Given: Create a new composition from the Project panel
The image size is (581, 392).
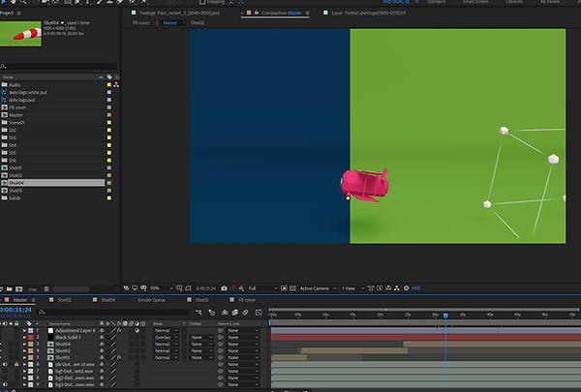Looking at the screenshot, I should click(19, 289).
